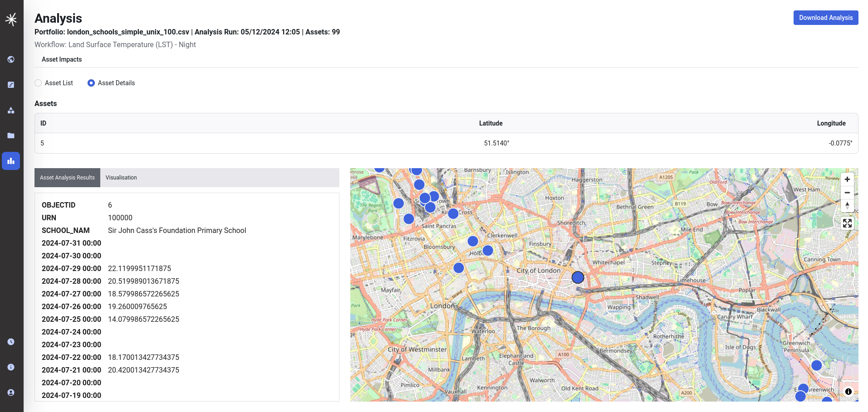The image size is (868, 412).
Task: Open the folder icon in sidebar
Action: (x=11, y=136)
